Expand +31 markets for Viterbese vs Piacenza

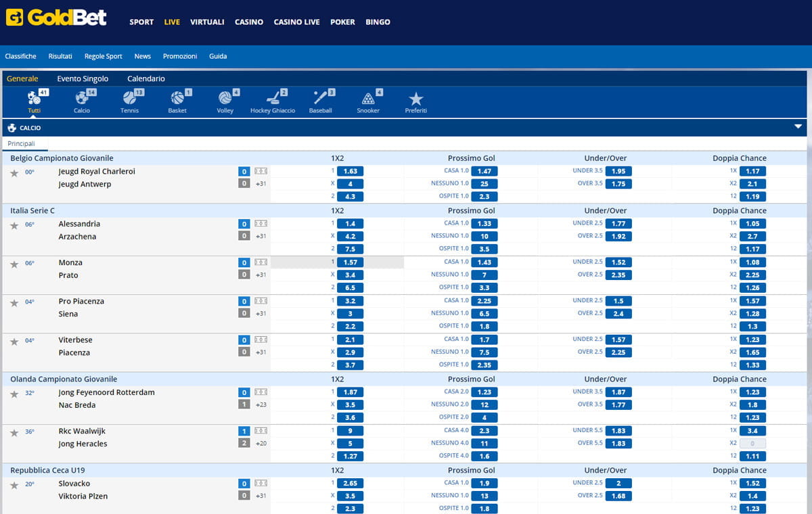[x=261, y=352]
